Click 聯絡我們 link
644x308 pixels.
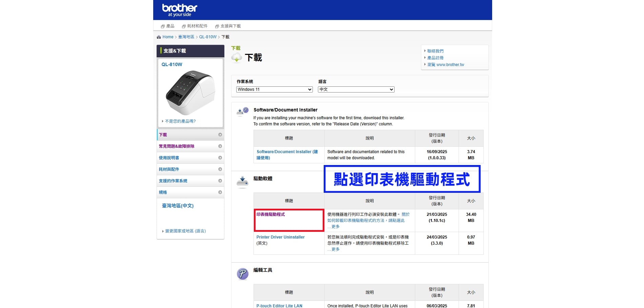click(435, 51)
